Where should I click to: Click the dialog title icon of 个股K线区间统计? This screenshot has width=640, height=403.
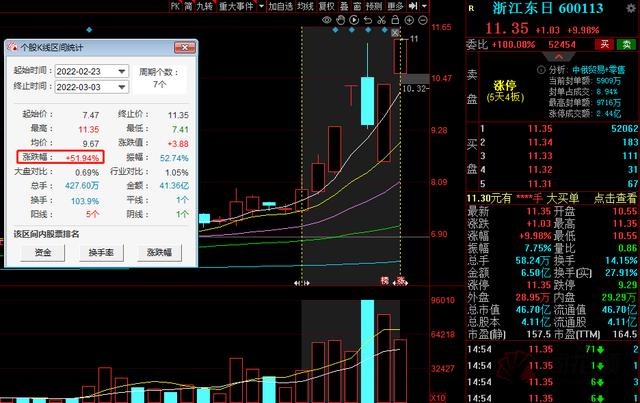click(12, 47)
